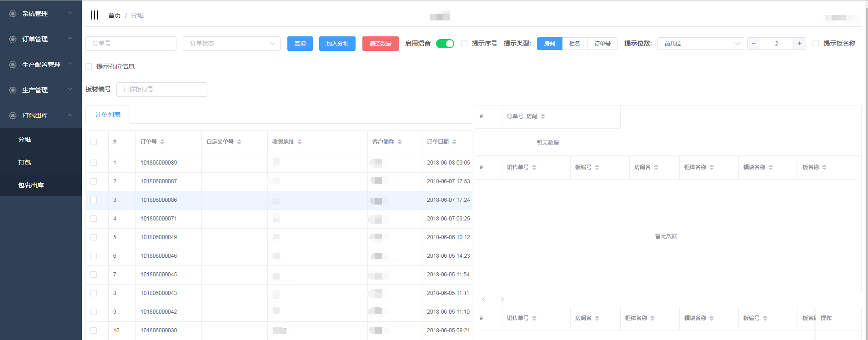This screenshot has width=868, height=340.
Task: Click the 加入分堆 button
Action: (337, 44)
